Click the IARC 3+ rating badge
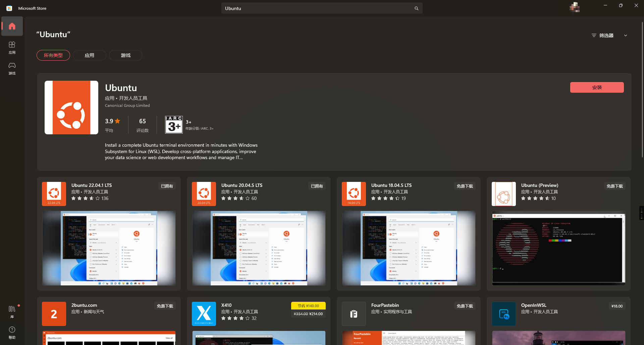 pos(174,125)
